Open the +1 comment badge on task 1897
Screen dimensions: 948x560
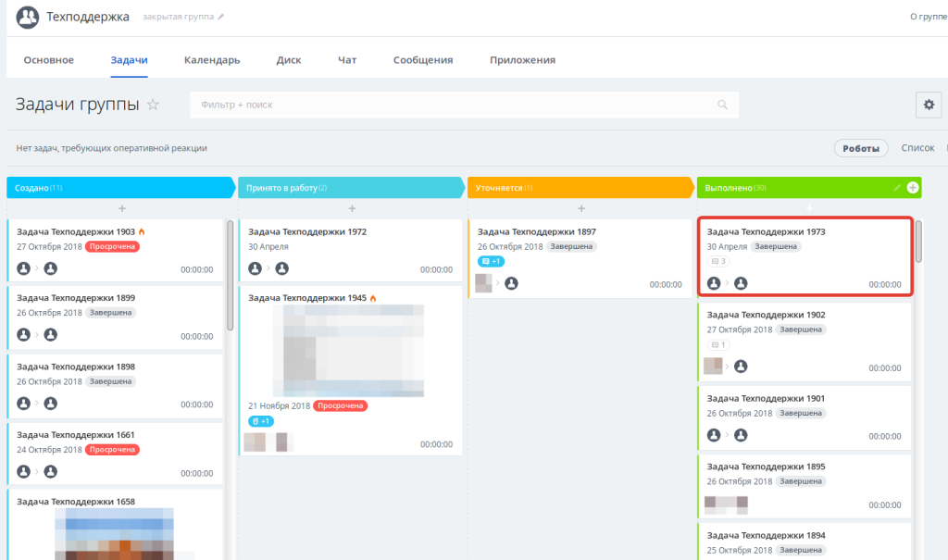(491, 261)
